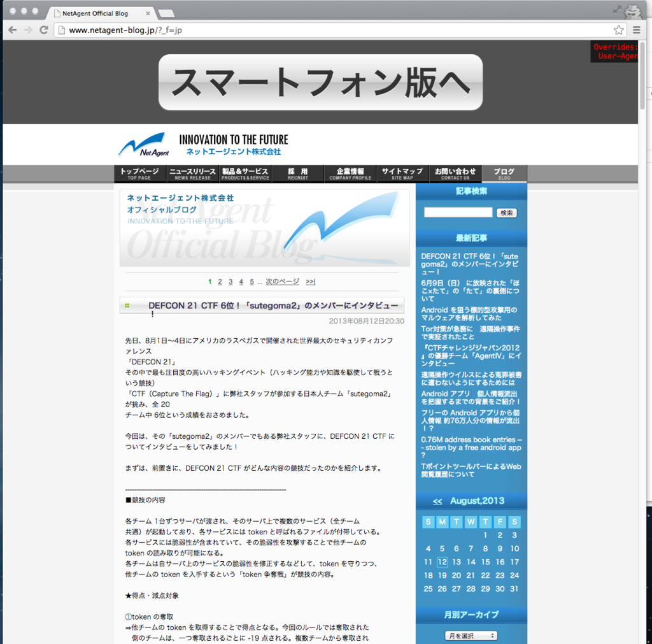The image size is (652, 644).
Task: Open sidebar link CTFチャレンジジャパン2012
Action: pos(471,355)
